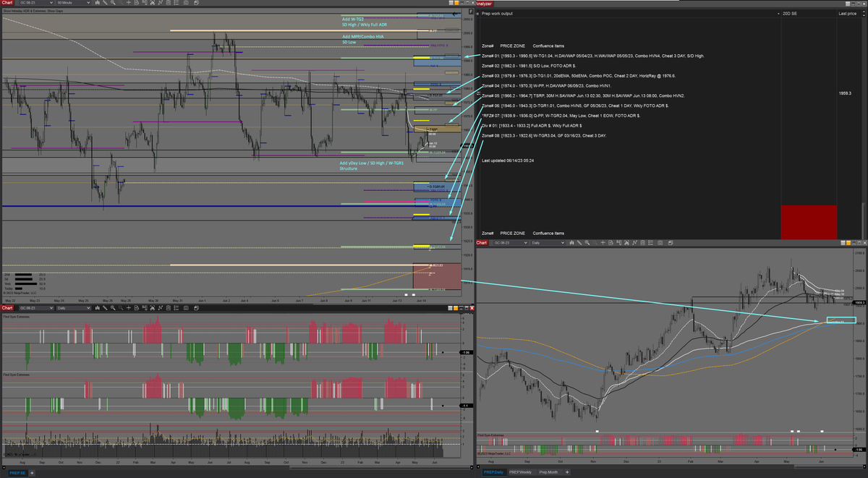The width and height of the screenshot is (868, 478).
Task: Expand the Prep work output dropdown in Analyzer
Action: pyautogui.click(x=778, y=14)
